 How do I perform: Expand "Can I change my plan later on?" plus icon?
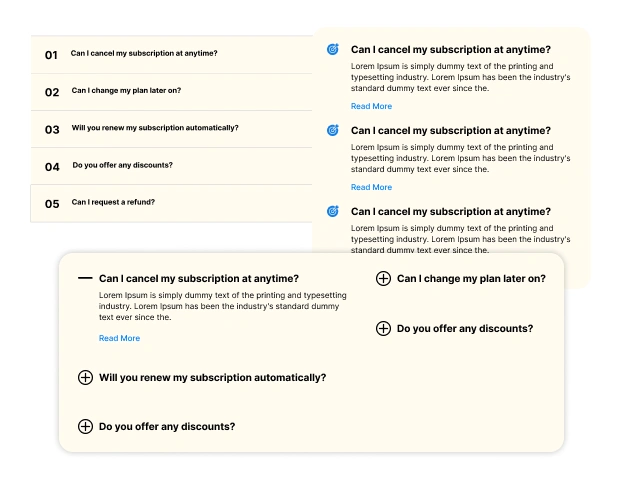point(383,278)
